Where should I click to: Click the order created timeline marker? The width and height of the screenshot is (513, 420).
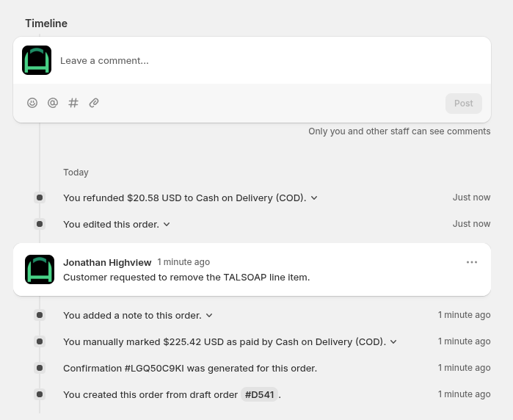click(x=40, y=394)
